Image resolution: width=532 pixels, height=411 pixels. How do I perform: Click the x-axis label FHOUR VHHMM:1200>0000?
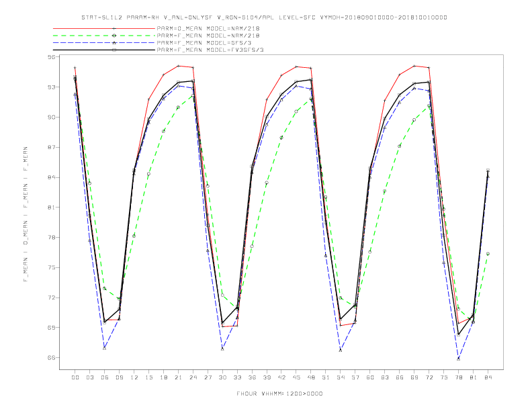point(279,394)
